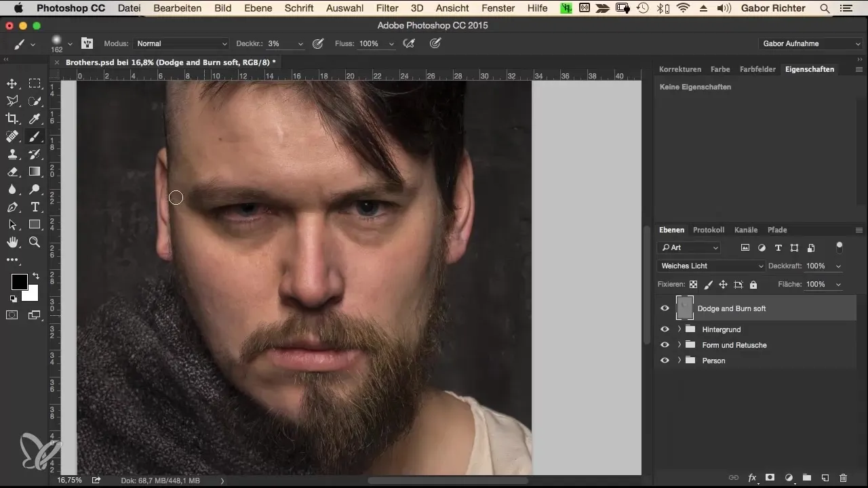Open the layer Deckkraft dropdown arrow

[839, 266]
